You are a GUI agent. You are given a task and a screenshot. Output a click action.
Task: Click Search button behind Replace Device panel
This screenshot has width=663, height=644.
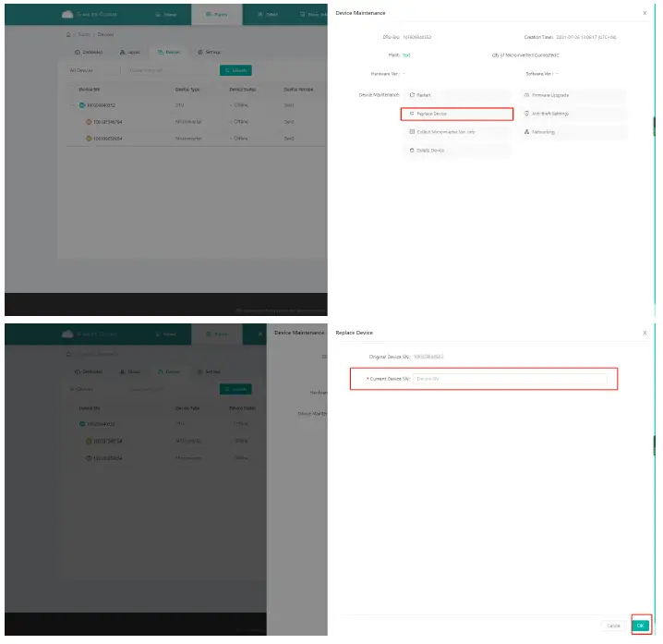pos(235,389)
